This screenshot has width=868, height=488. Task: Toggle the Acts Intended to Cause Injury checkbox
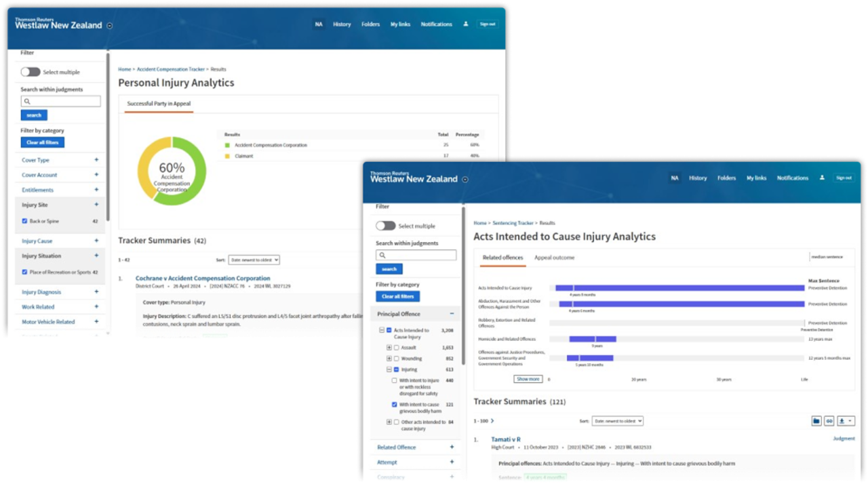[389, 331]
